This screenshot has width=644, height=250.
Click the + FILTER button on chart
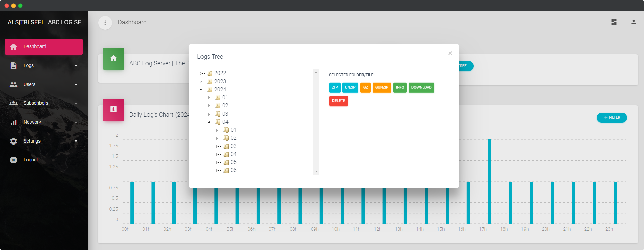click(612, 118)
